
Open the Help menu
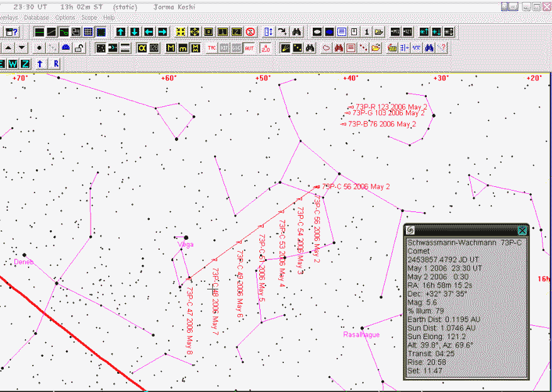click(x=109, y=18)
